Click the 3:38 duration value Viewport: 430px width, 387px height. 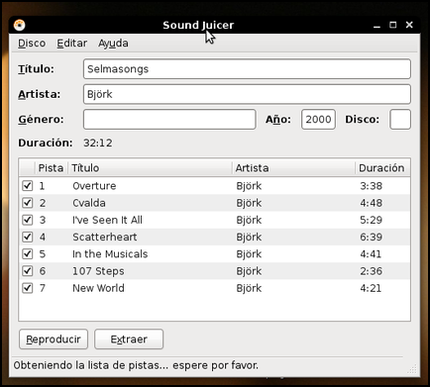[x=371, y=186]
